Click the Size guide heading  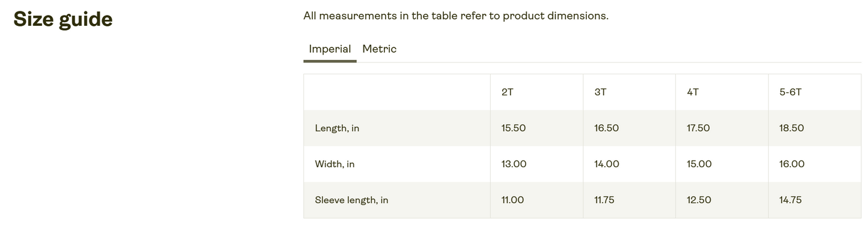tap(63, 19)
